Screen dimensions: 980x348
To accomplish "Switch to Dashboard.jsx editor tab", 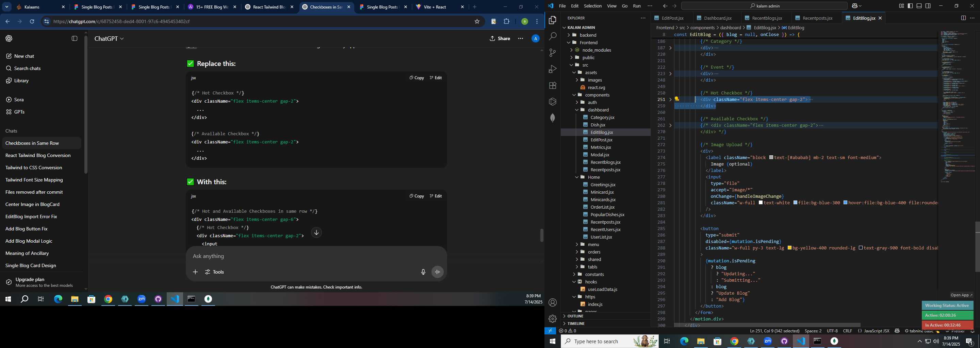I will [x=718, y=18].
